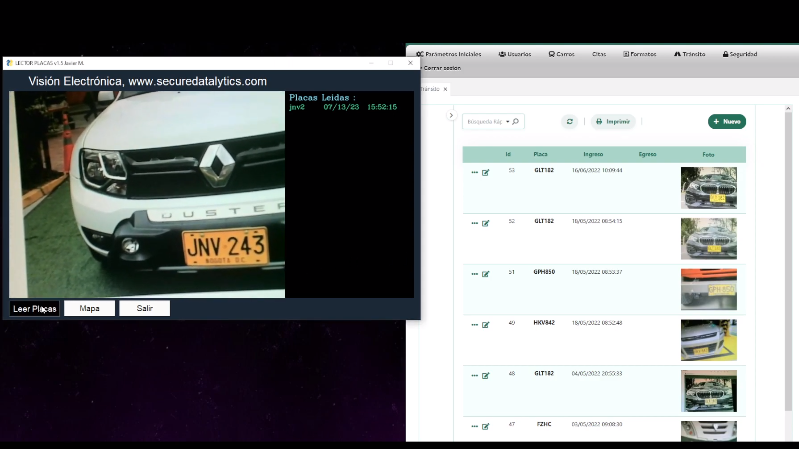Select plate HKV842 cell
Screen dimensions: 799x449
click(544, 323)
